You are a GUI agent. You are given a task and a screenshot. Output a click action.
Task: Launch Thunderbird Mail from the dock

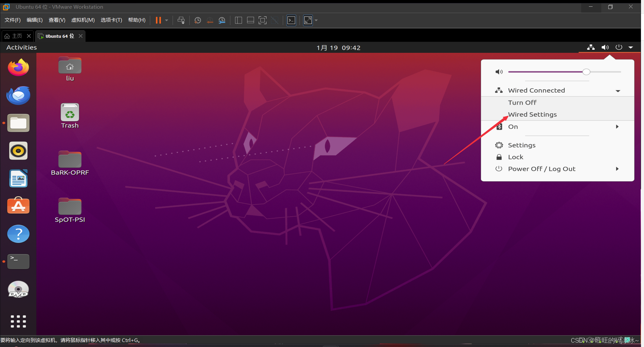(x=18, y=95)
